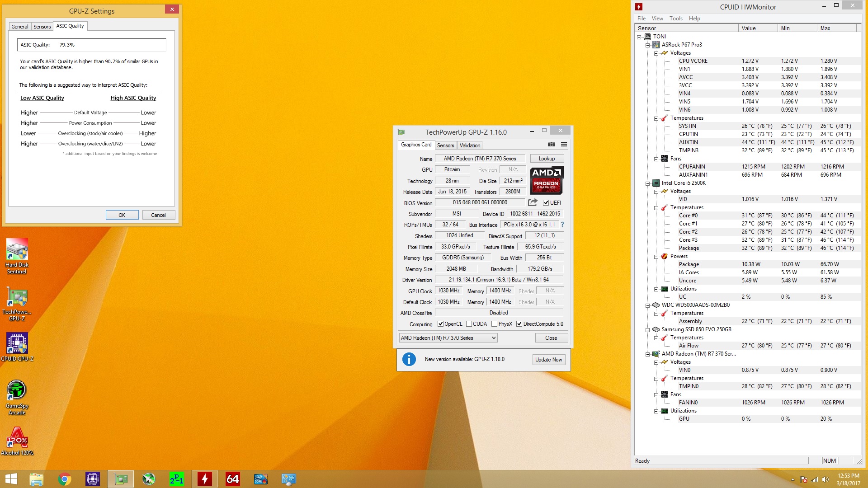Switch to Sensors tab in GPU-Z main window
The image size is (868, 488).
(445, 145)
